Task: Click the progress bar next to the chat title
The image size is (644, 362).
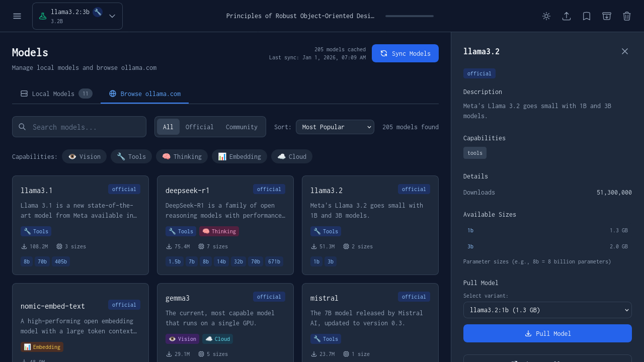Action: (x=409, y=16)
